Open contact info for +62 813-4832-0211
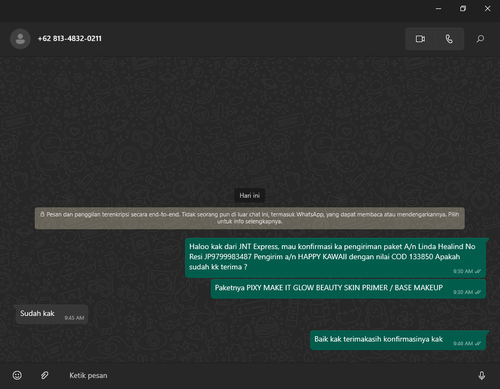Image resolution: width=500 pixels, height=389 pixels. pos(70,39)
